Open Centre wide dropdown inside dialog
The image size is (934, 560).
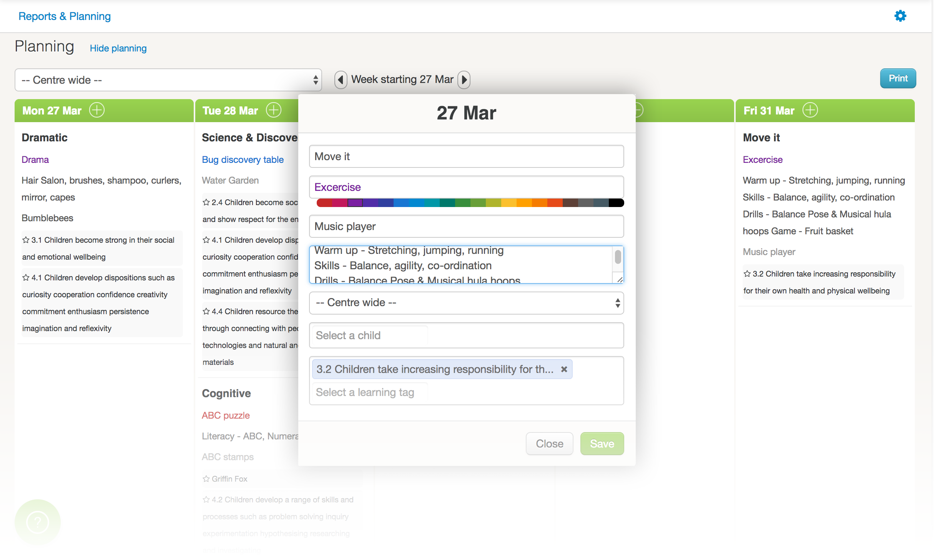click(x=466, y=303)
